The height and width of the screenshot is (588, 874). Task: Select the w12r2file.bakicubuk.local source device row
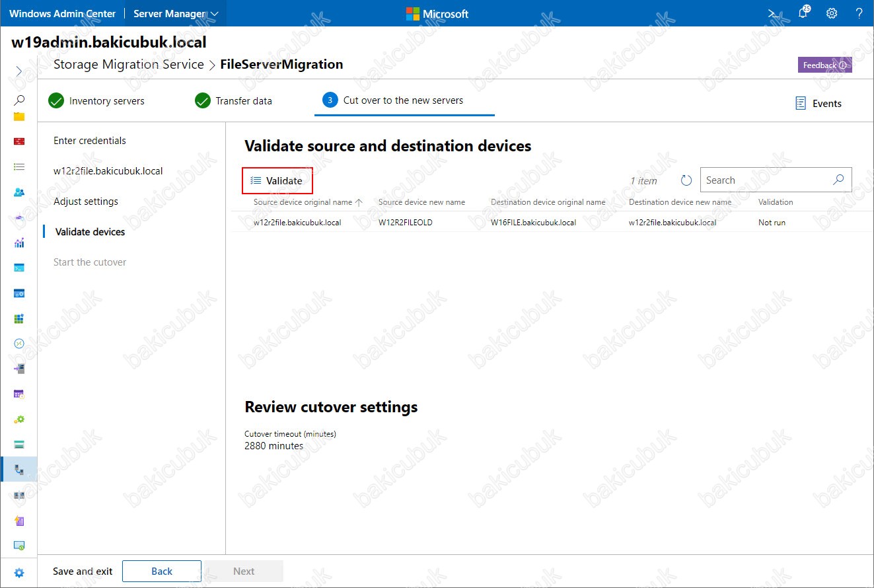click(x=552, y=222)
